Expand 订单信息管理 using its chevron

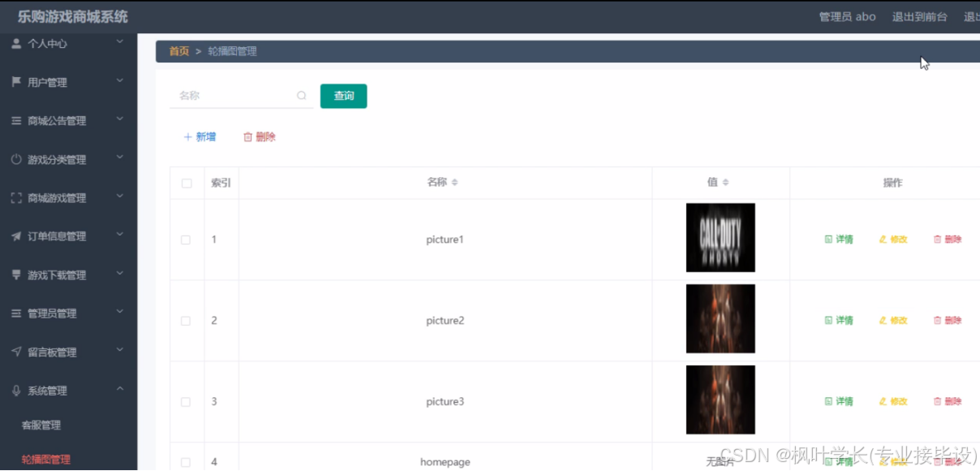119,235
